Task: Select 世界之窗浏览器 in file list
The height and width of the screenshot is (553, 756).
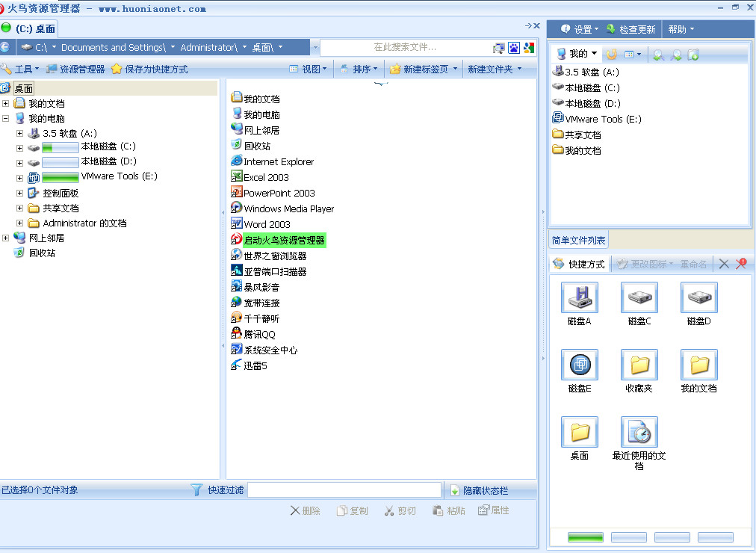Action: point(268,256)
